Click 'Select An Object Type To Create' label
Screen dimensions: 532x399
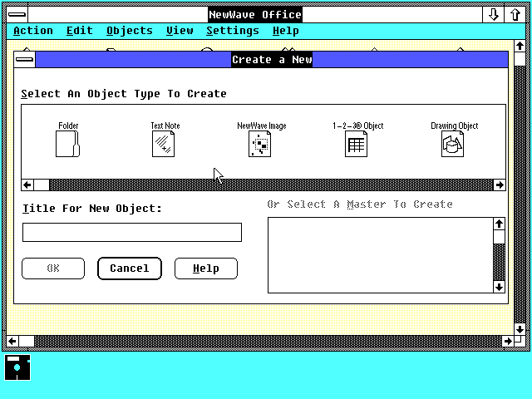pyautogui.click(x=124, y=94)
